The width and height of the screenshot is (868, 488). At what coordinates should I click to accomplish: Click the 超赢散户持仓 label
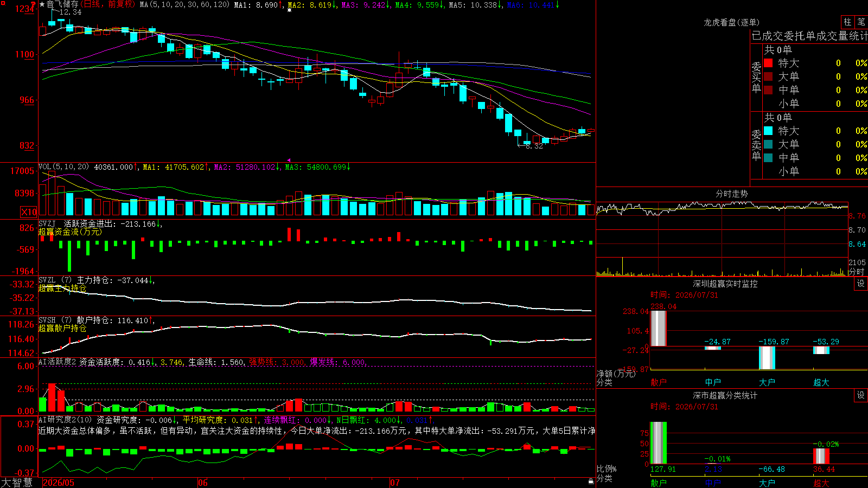[62, 328]
